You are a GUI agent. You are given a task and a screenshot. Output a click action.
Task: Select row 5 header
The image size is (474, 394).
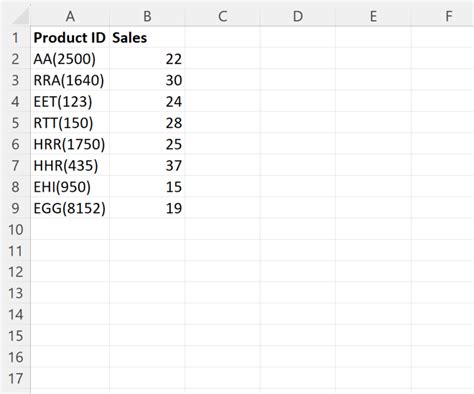pyautogui.click(x=15, y=123)
